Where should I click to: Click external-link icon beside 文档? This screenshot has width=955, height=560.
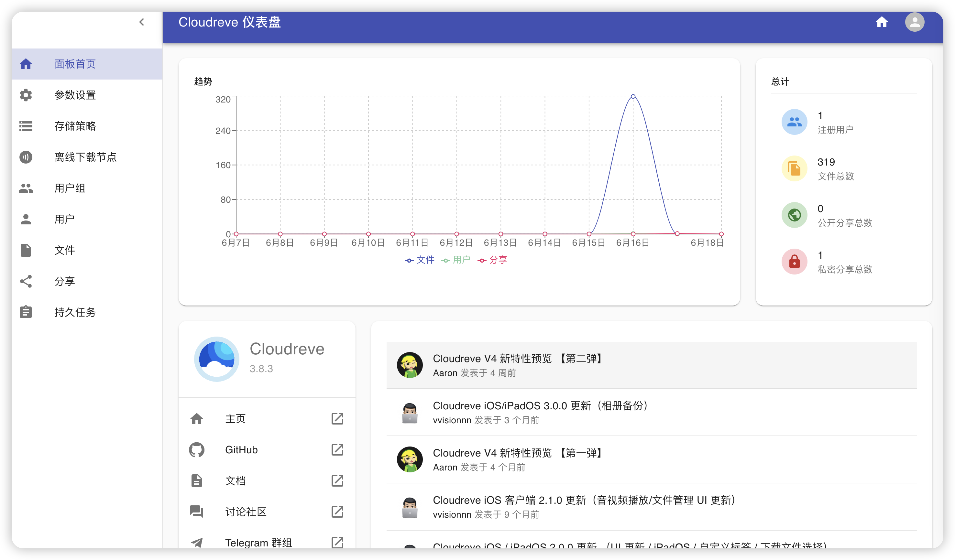pyautogui.click(x=337, y=480)
